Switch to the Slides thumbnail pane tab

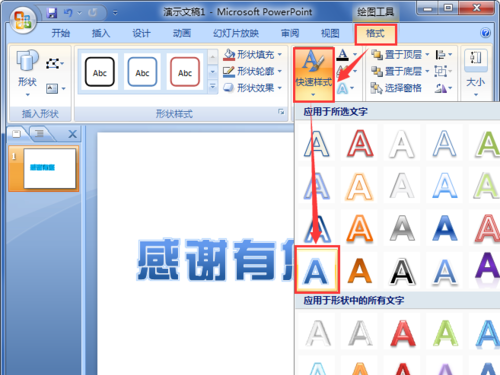click(17, 134)
